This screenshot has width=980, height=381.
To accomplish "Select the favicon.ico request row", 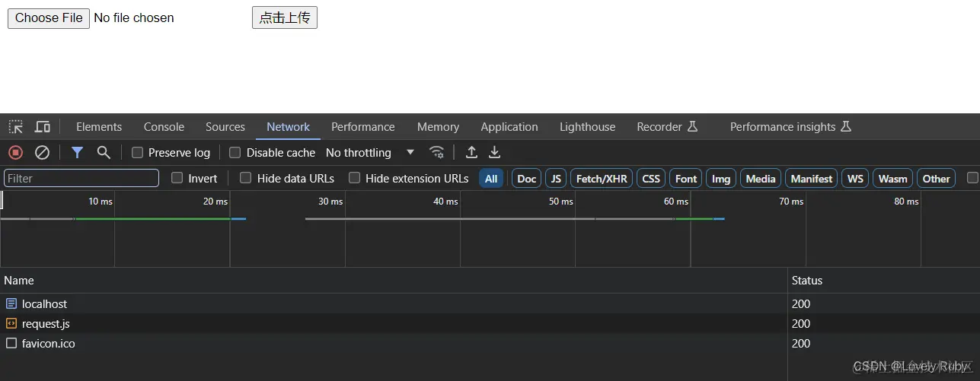I will pos(490,343).
